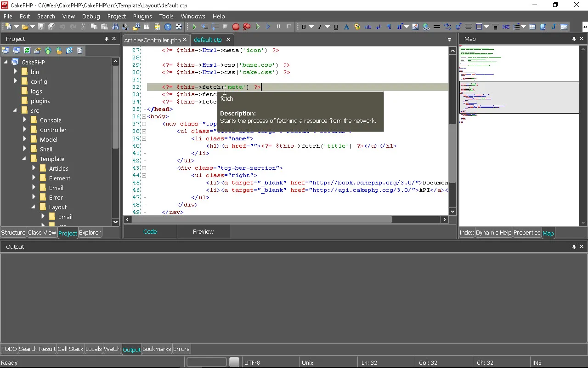Click the Cut scissors icon
The height and width of the screenshot is (368, 588).
tap(83, 27)
